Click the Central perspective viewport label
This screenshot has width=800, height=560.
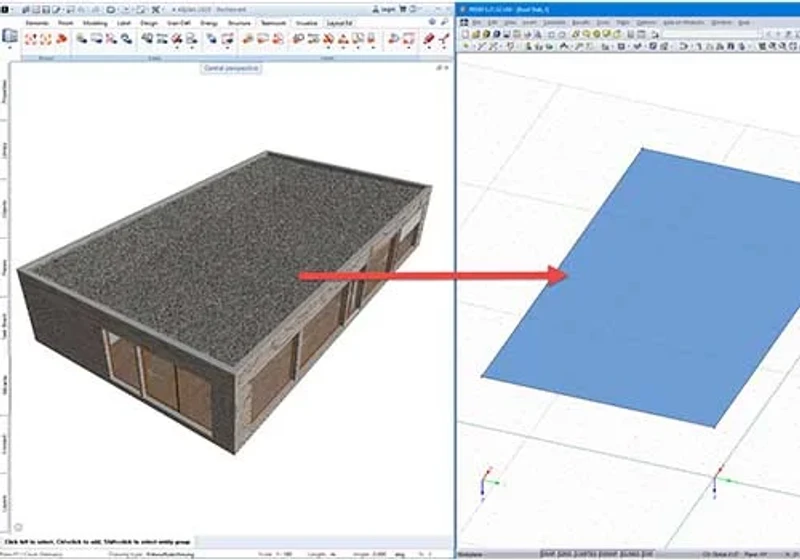(x=231, y=68)
